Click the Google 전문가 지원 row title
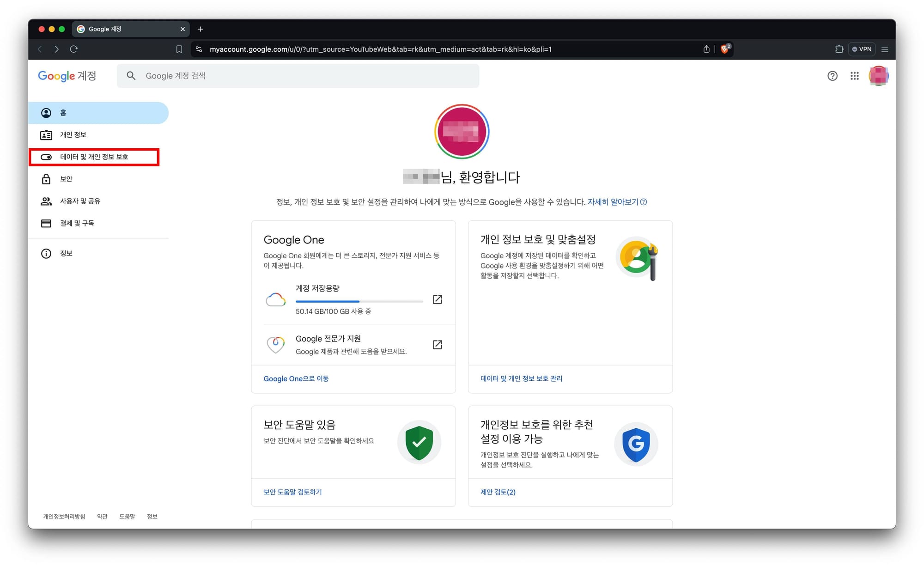The image size is (924, 566). click(328, 339)
